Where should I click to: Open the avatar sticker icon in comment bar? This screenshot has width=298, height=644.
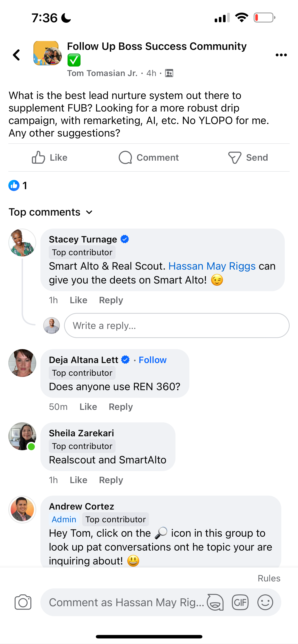[215, 603]
